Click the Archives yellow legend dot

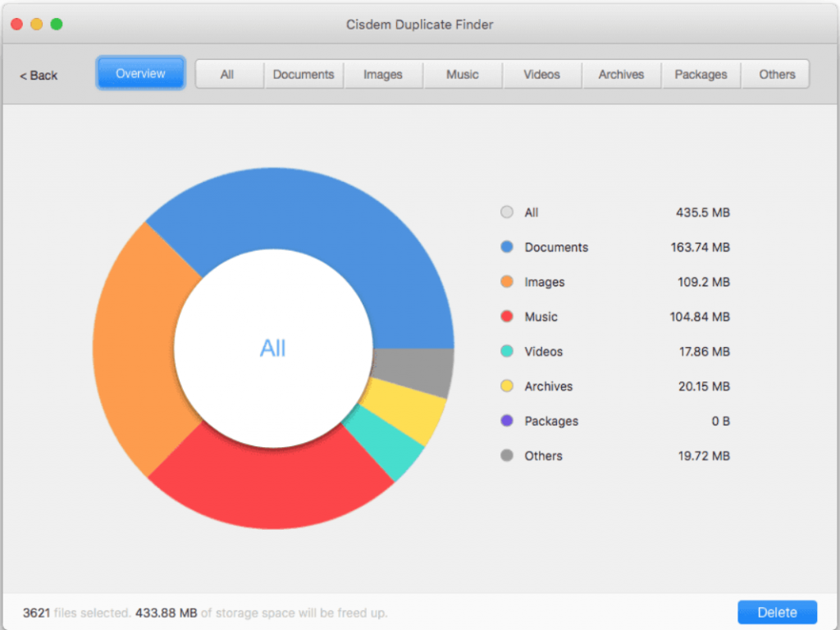tap(506, 386)
